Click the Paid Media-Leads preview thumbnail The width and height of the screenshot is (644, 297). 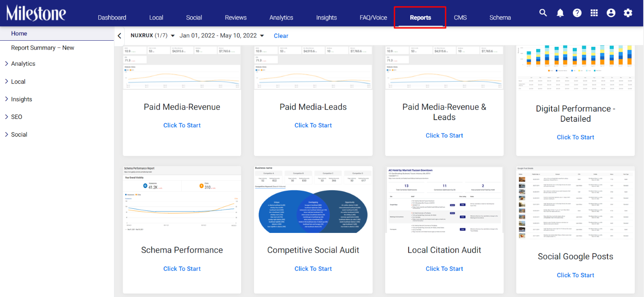pos(313,68)
